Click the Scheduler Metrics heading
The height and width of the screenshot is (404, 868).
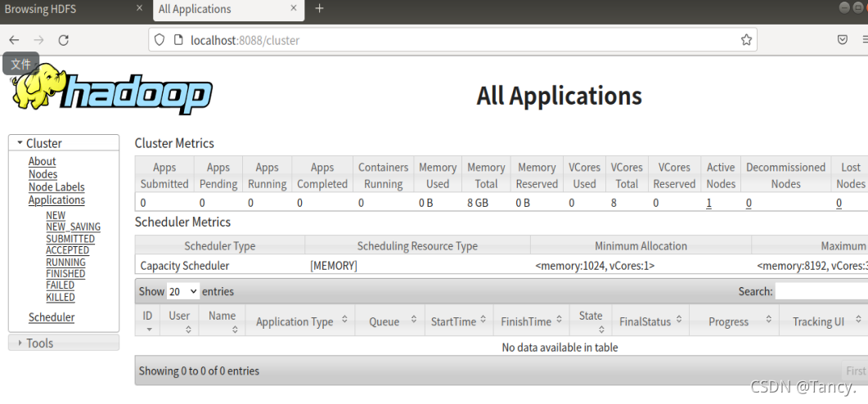[x=182, y=222]
